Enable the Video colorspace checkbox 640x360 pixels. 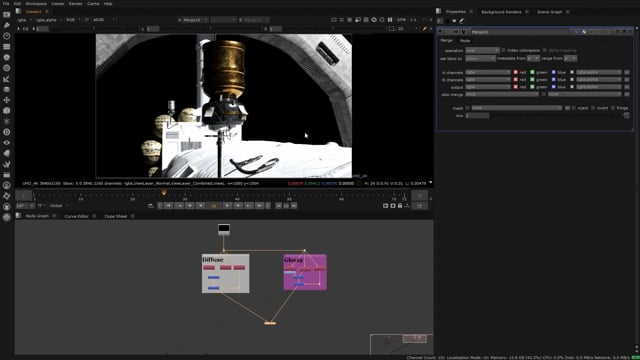pyautogui.click(x=503, y=50)
